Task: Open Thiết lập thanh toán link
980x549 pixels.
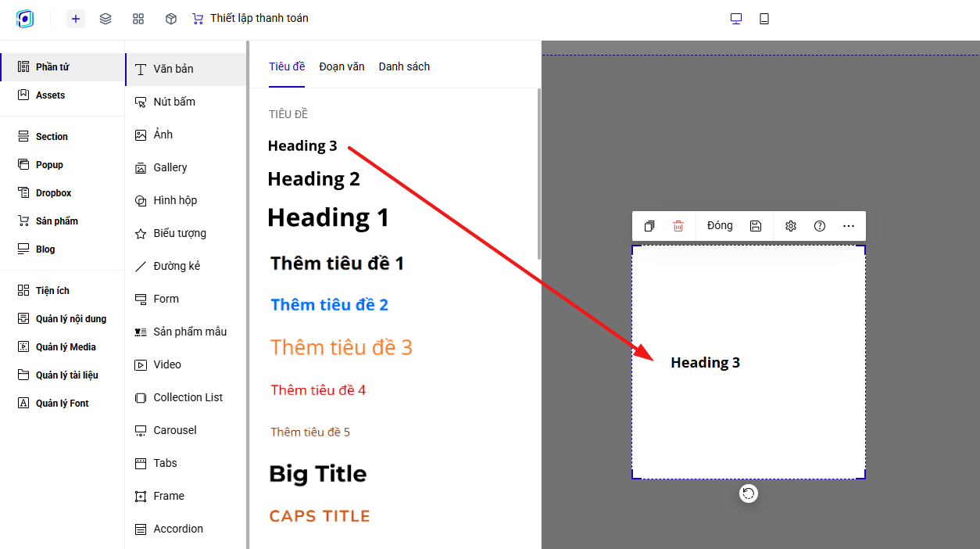Action: click(250, 18)
